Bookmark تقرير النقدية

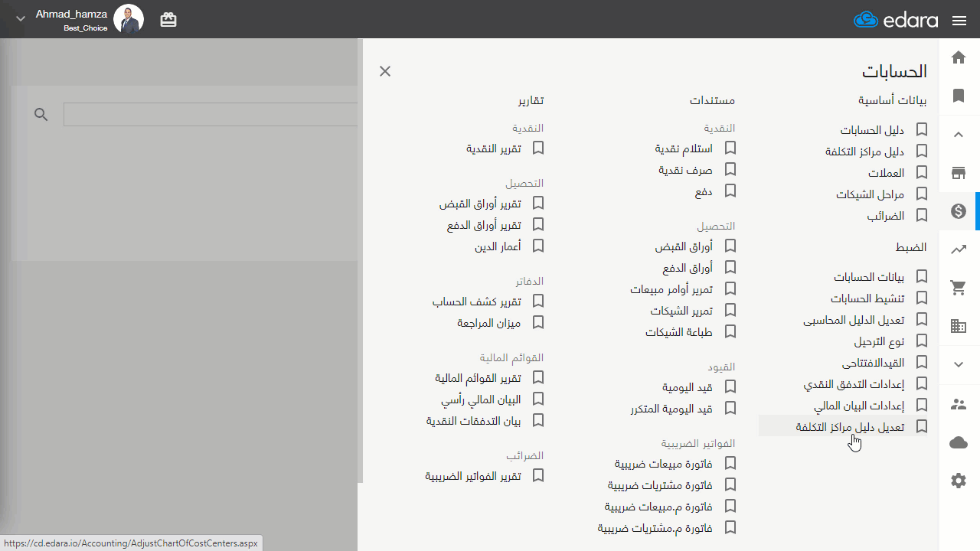point(538,148)
